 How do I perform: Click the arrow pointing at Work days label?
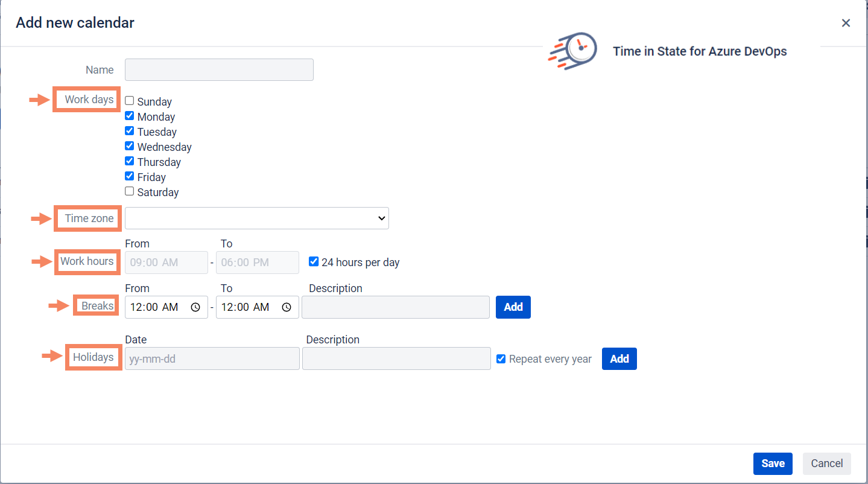(38, 100)
